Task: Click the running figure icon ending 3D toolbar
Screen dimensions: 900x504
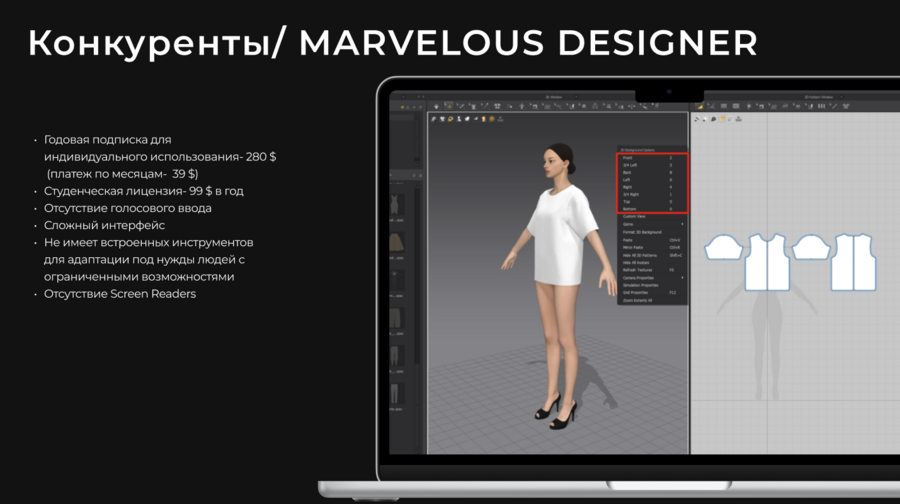Action: pos(657,106)
